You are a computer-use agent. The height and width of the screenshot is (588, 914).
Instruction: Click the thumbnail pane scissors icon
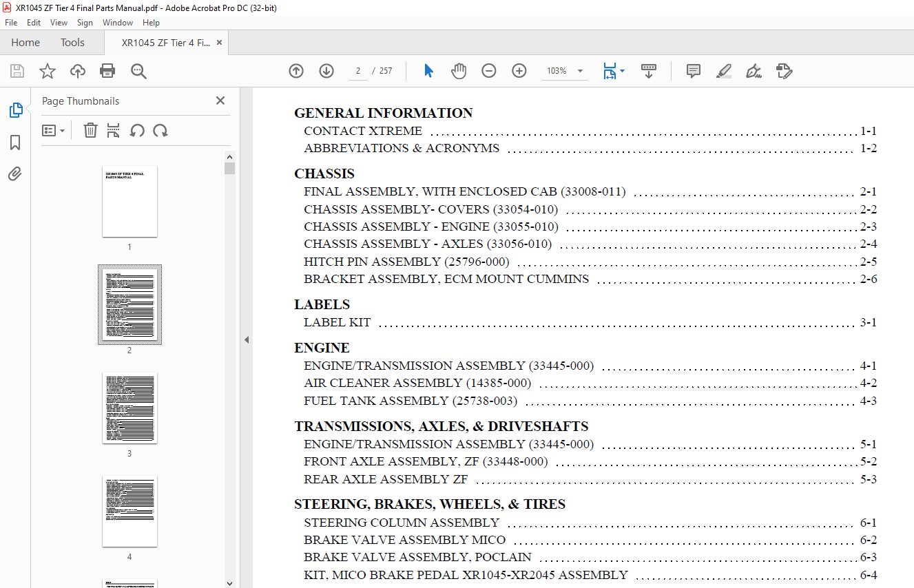[114, 130]
